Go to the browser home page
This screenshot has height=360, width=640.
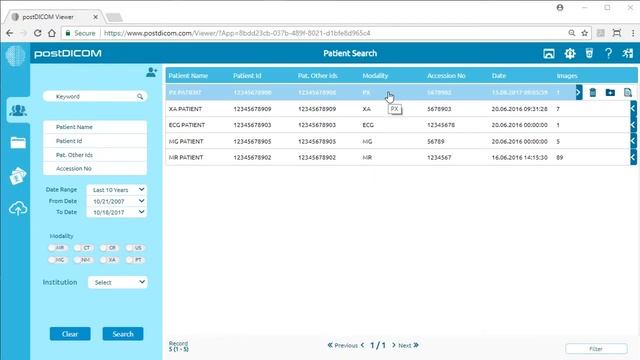[52, 33]
